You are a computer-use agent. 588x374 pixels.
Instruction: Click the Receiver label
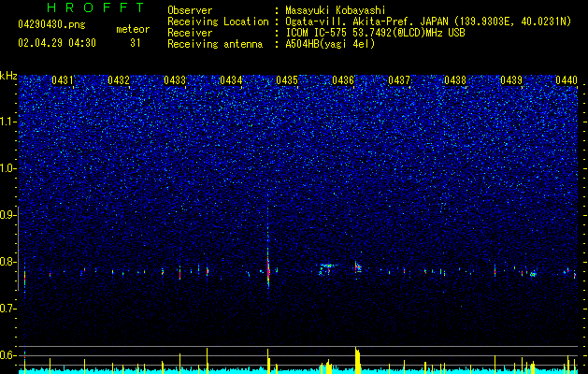[190, 33]
